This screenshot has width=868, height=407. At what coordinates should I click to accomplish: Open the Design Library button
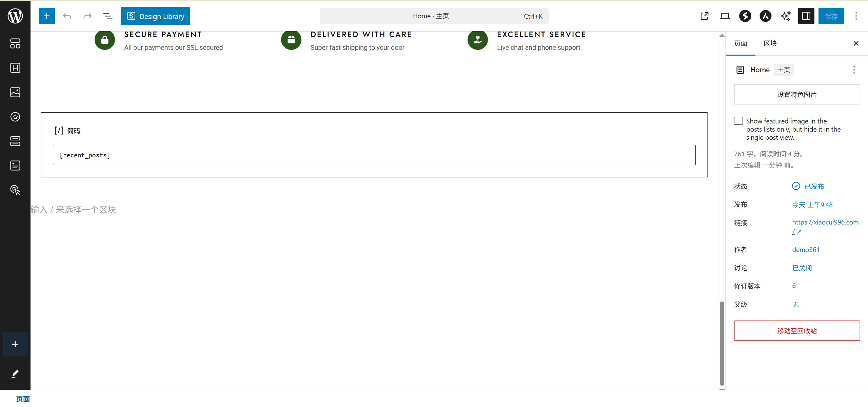click(x=156, y=16)
